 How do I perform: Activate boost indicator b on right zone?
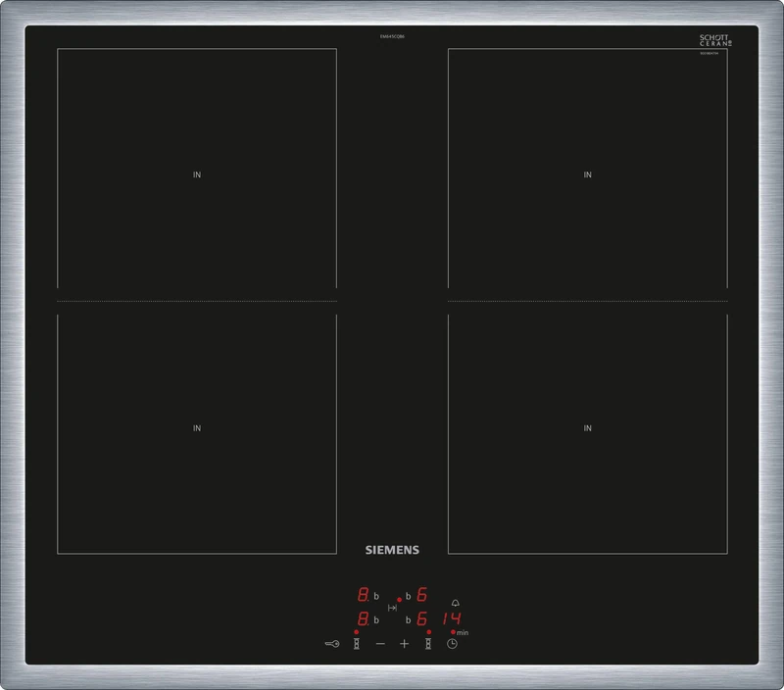[409, 596]
